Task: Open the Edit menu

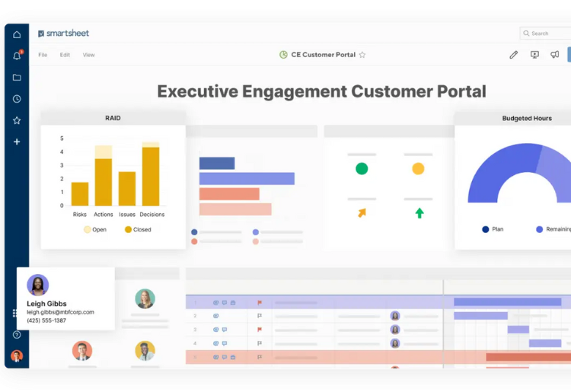Action: tap(65, 55)
